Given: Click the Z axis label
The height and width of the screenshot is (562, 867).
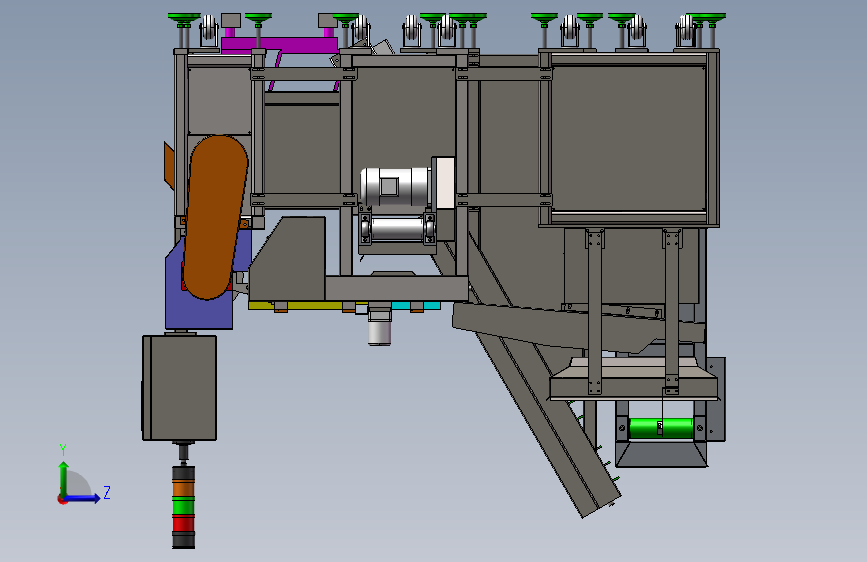Looking at the screenshot, I should point(107,492).
